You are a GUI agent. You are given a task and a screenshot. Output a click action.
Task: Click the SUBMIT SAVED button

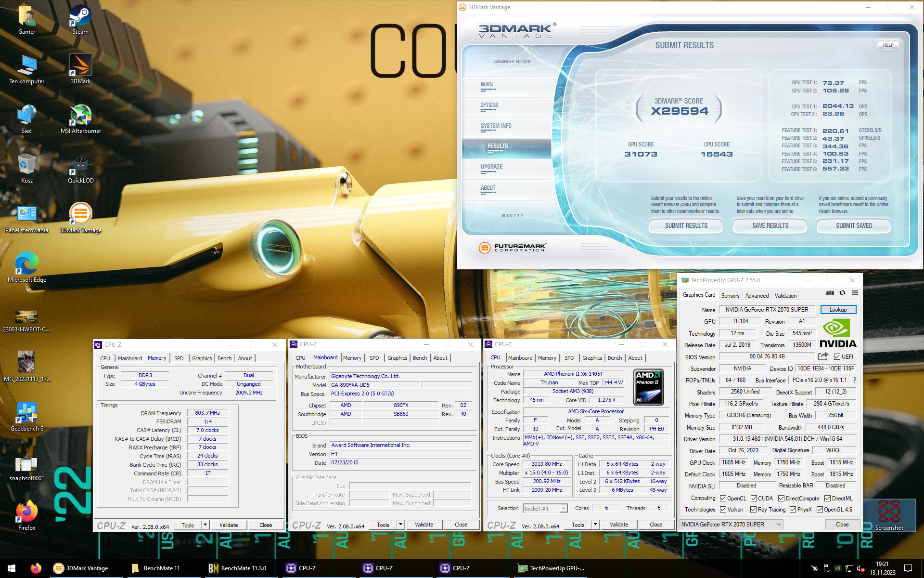854,226
